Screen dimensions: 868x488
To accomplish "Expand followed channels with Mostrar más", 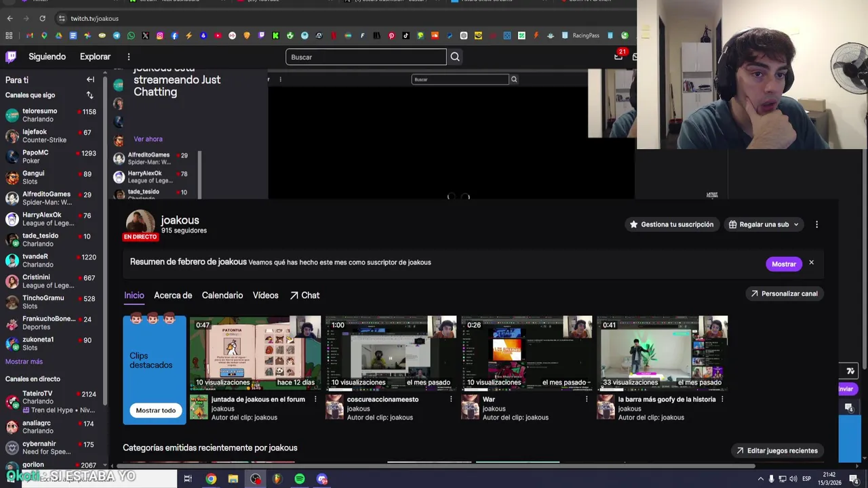I will tap(24, 361).
